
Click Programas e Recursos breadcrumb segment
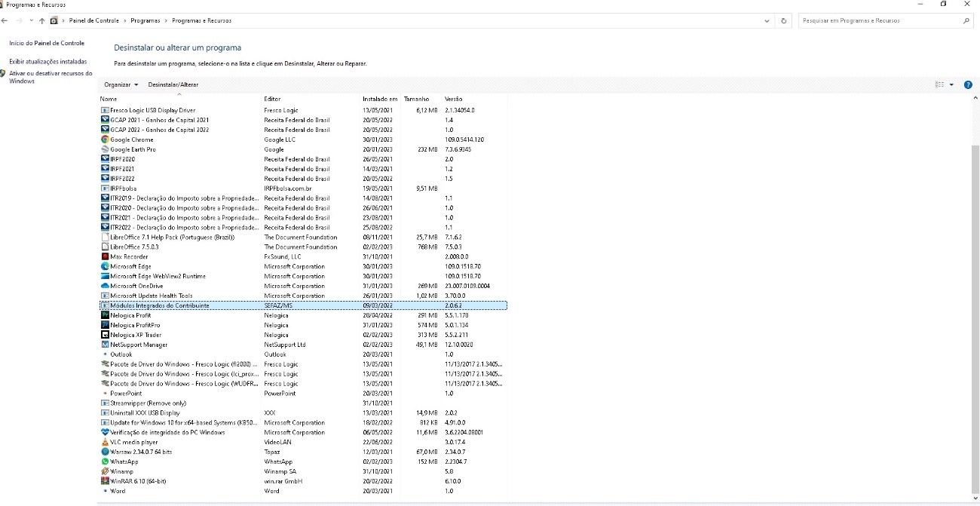(x=201, y=21)
